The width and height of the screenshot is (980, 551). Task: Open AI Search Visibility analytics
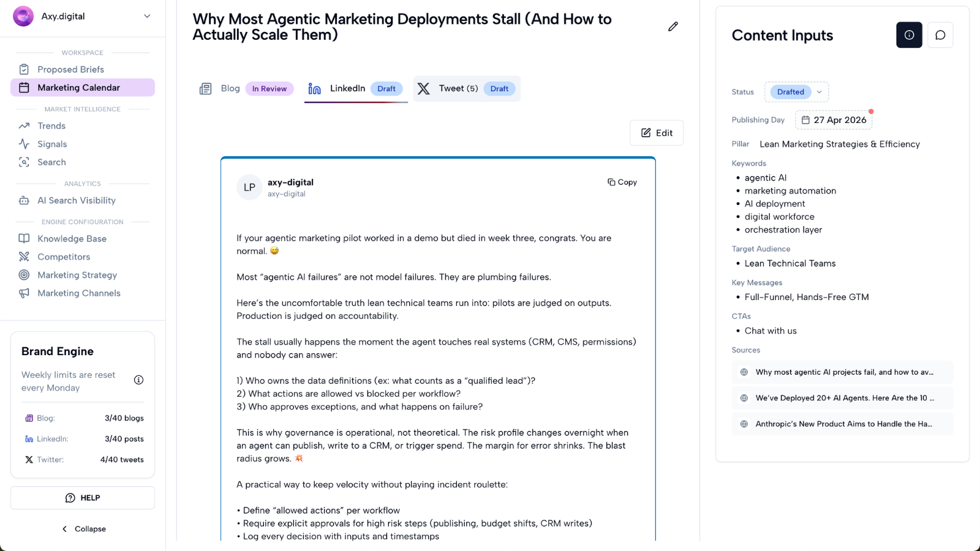83,200
